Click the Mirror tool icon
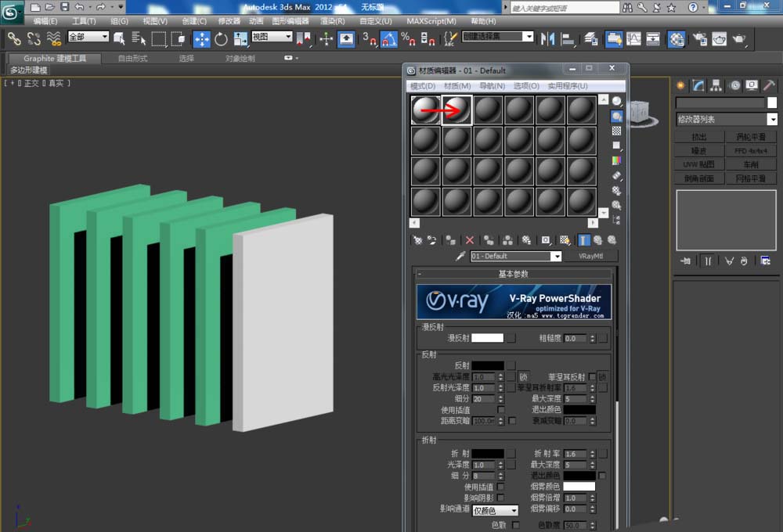Viewport: 783px width, 532px height. click(547, 38)
